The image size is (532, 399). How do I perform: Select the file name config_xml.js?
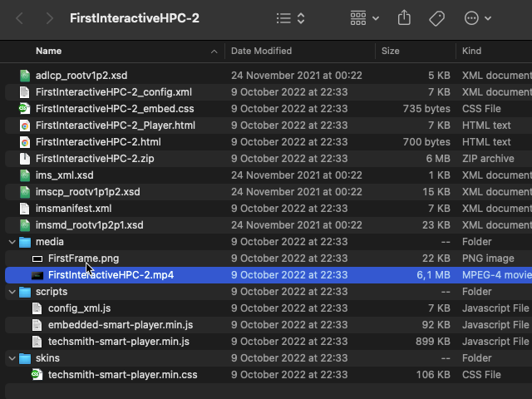coord(80,308)
